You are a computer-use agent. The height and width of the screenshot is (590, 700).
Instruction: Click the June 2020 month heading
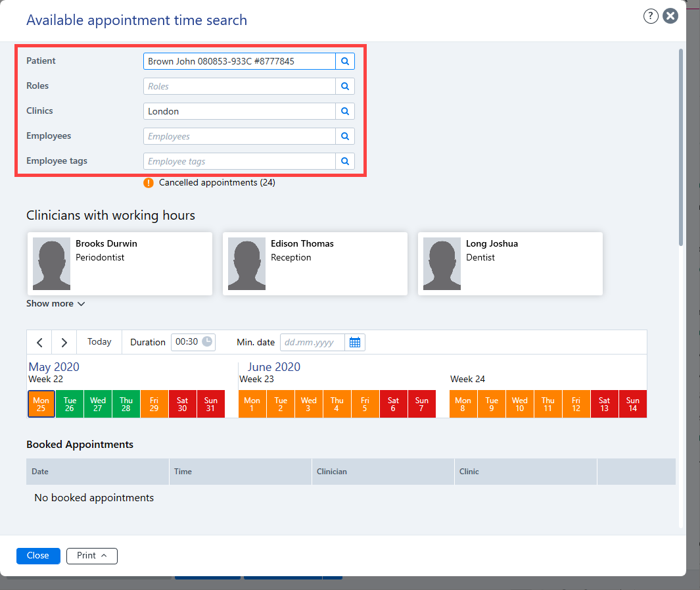pyautogui.click(x=273, y=367)
